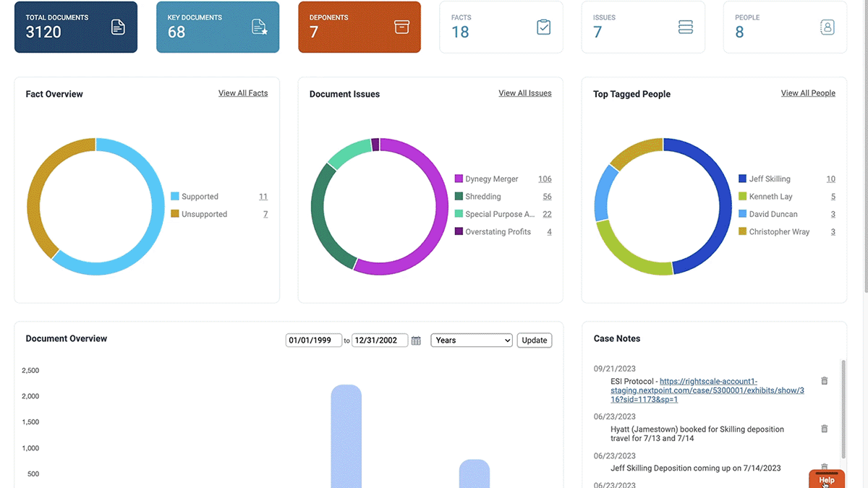
Task: Click the Facts clipboard check icon
Action: tap(543, 27)
